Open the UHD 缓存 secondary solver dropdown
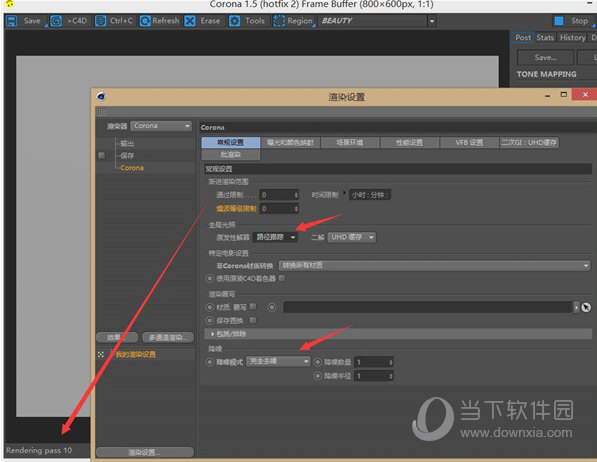The width and height of the screenshot is (597, 462). coord(352,237)
